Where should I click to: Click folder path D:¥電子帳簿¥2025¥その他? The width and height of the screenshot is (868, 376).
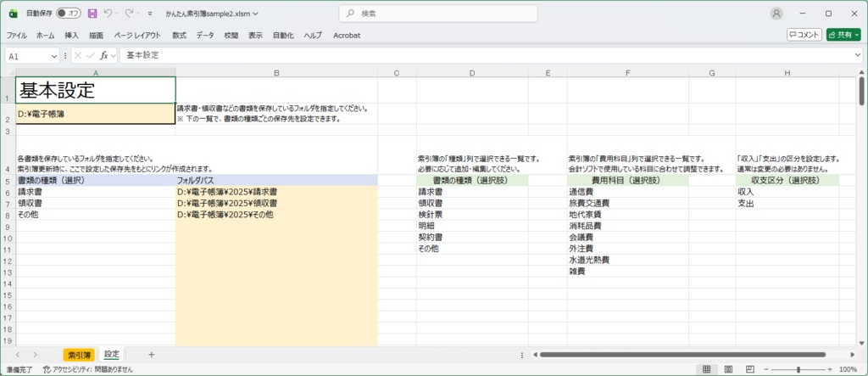tap(276, 215)
